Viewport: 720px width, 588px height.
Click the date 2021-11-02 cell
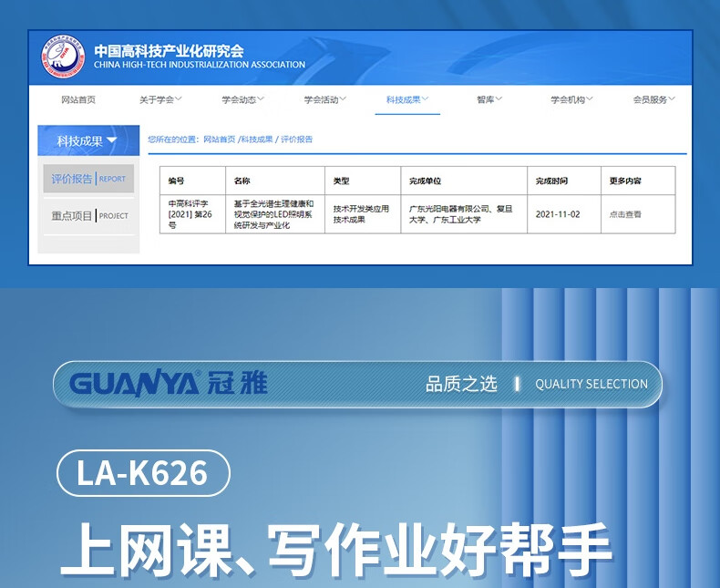[564, 214]
